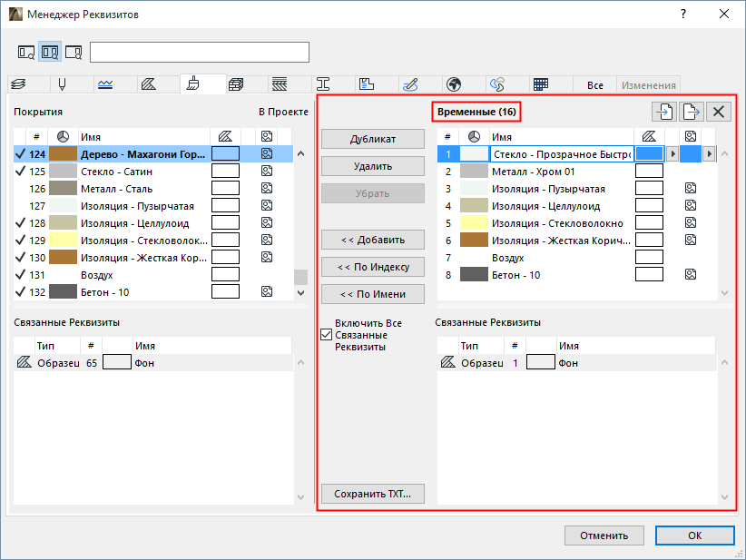Click the << По Имени button

(x=372, y=294)
